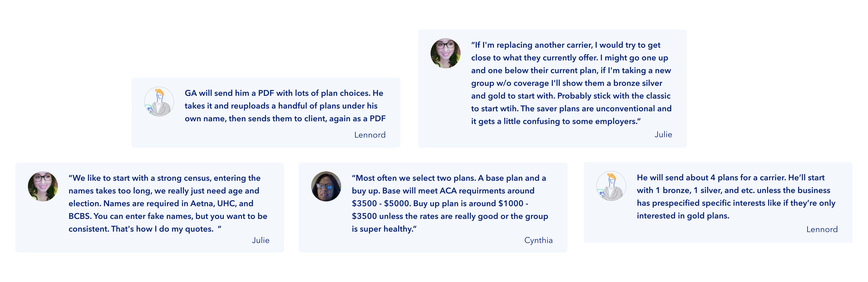Select the quote starting "He will send about 4 plans"

point(736,196)
